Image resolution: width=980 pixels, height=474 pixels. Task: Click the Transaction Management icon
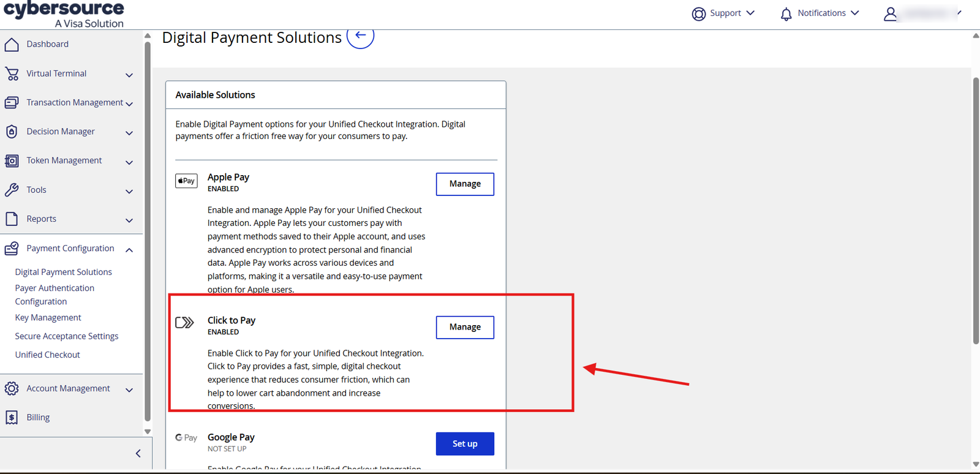click(12, 102)
